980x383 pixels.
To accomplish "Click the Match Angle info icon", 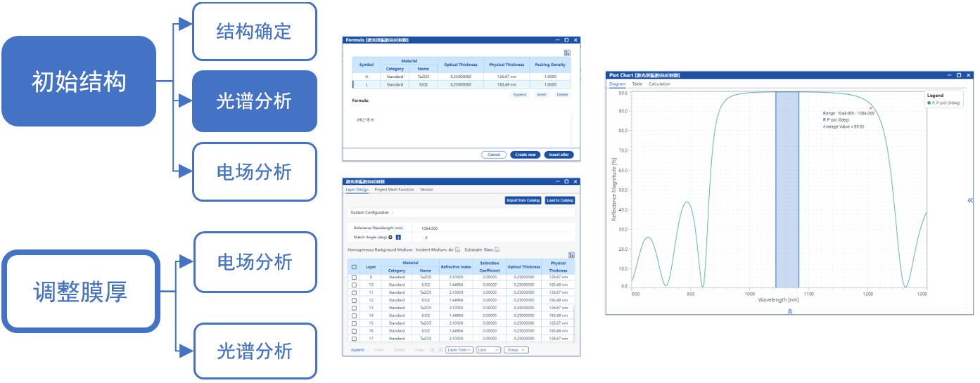I will coord(398,238).
